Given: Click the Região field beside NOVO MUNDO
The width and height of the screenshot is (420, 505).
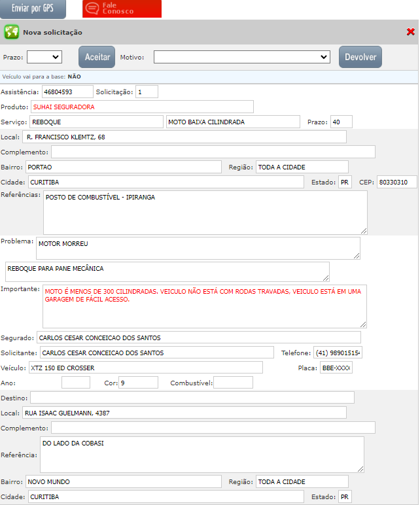Looking at the screenshot, I should [x=302, y=481].
